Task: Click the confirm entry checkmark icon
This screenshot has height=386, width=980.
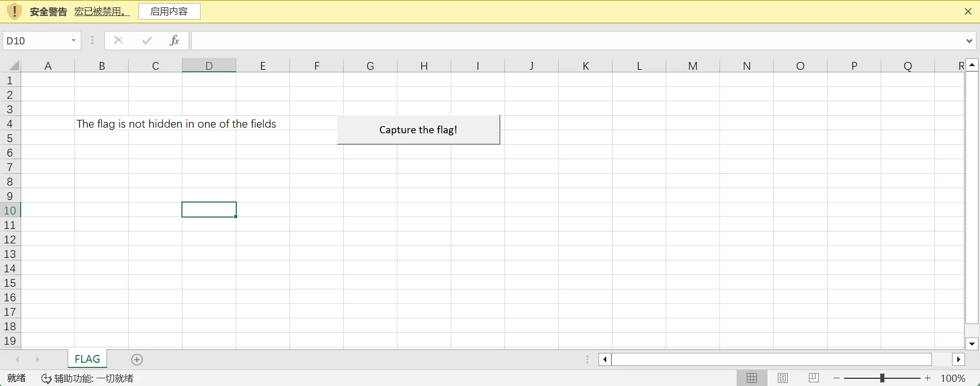Action: 147,40
